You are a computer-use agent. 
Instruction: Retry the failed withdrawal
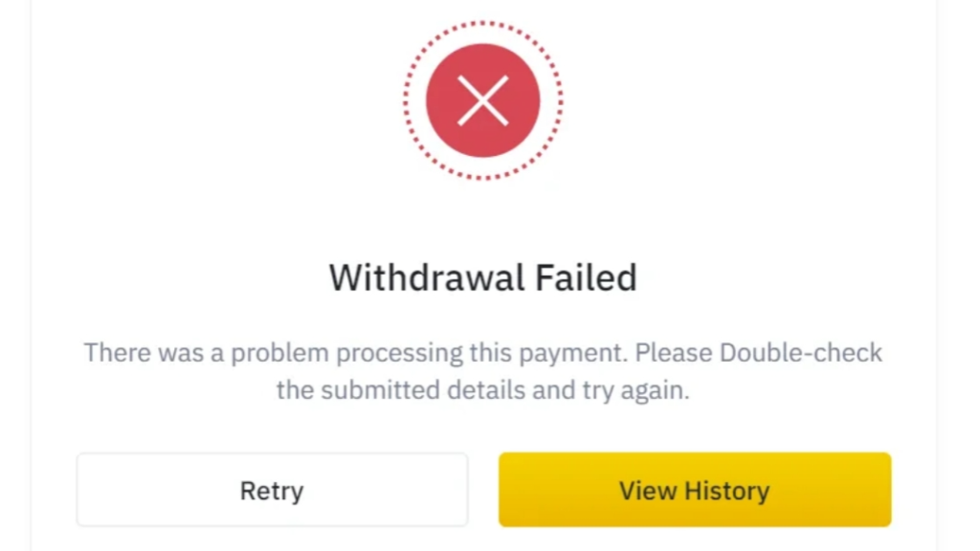[272, 490]
